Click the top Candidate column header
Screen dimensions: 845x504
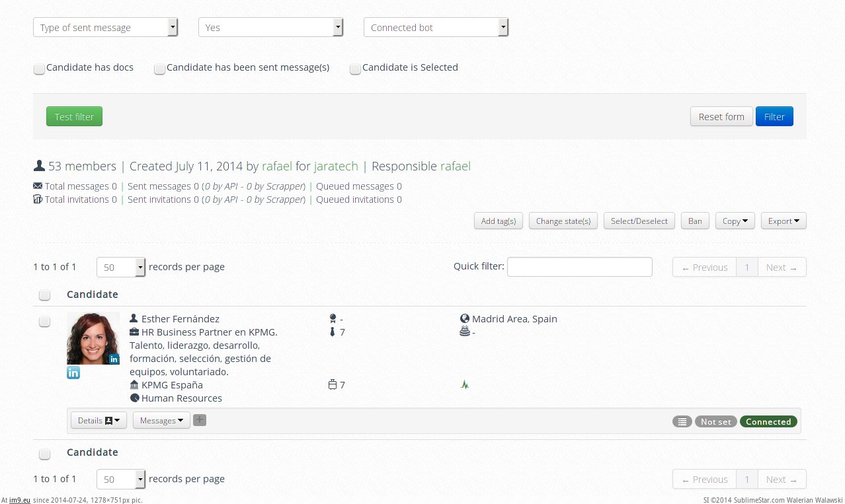pyautogui.click(x=93, y=294)
